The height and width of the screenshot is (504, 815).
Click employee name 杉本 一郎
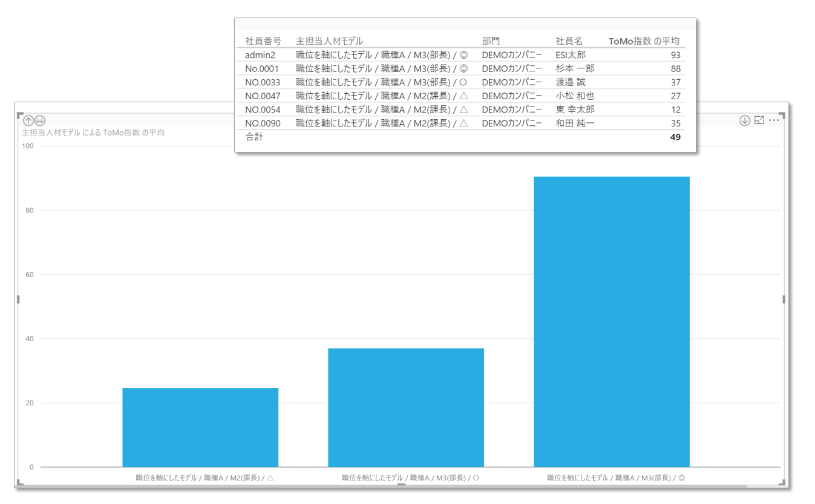tap(575, 68)
